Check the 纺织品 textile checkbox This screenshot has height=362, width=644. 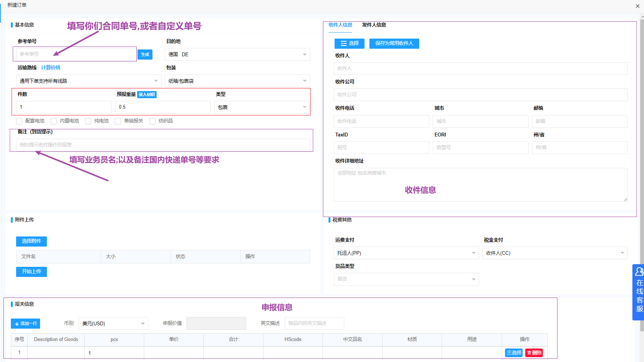152,121
